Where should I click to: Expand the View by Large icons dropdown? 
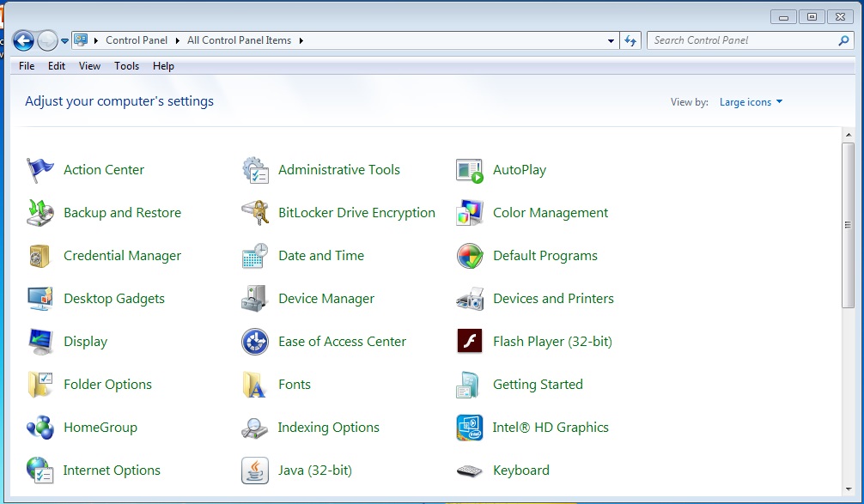pyautogui.click(x=751, y=102)
